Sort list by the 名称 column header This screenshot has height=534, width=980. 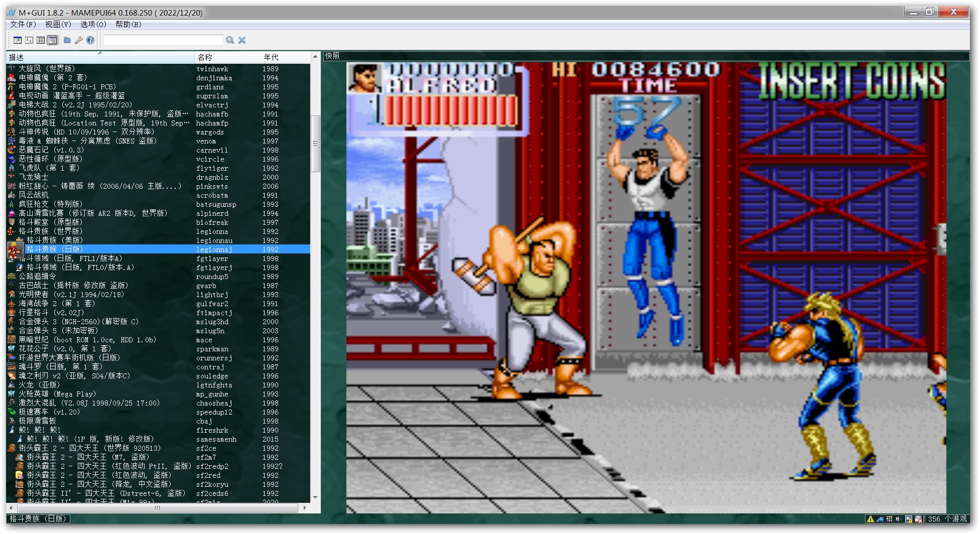coord(227,57)
